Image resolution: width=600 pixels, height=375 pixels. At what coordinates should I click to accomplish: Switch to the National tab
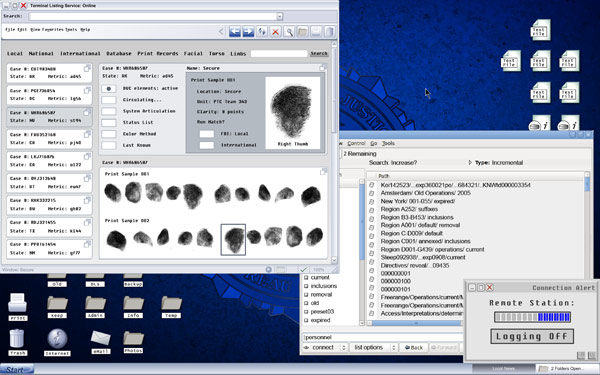click(x=41, y=54)
